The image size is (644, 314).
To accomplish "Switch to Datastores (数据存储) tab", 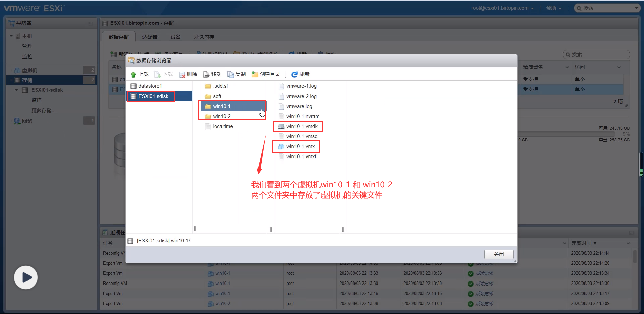I will (119, 37).
